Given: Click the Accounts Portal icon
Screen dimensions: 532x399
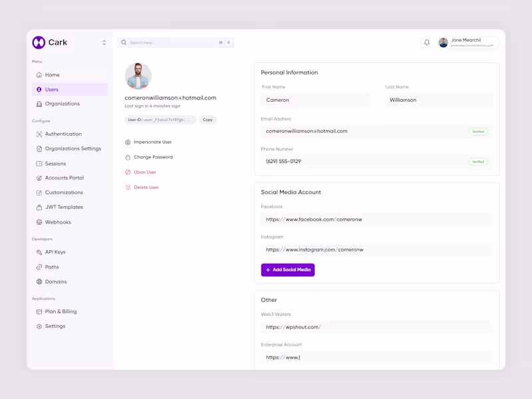Looking at the screenshot, I should click(x=39, y=178).
